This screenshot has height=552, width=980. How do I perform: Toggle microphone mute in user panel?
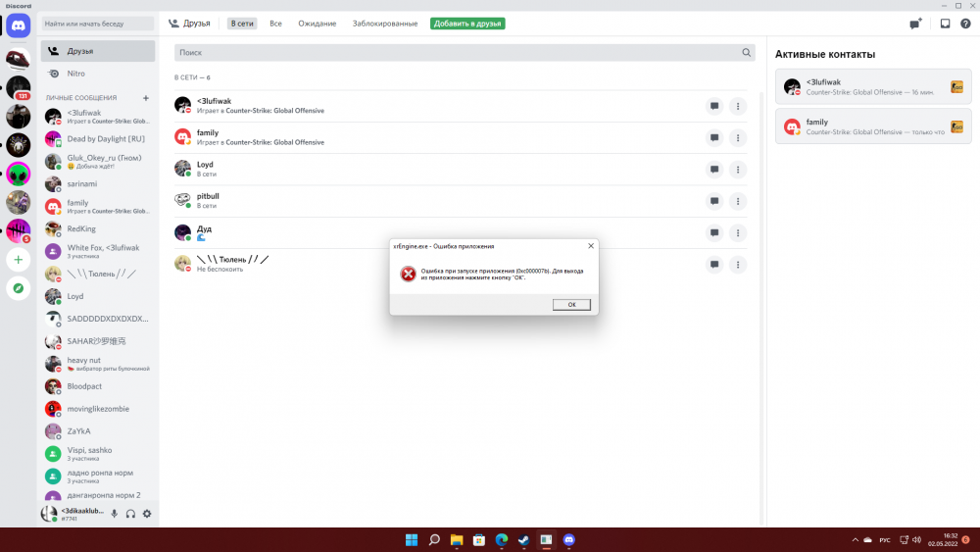[114, 514]
